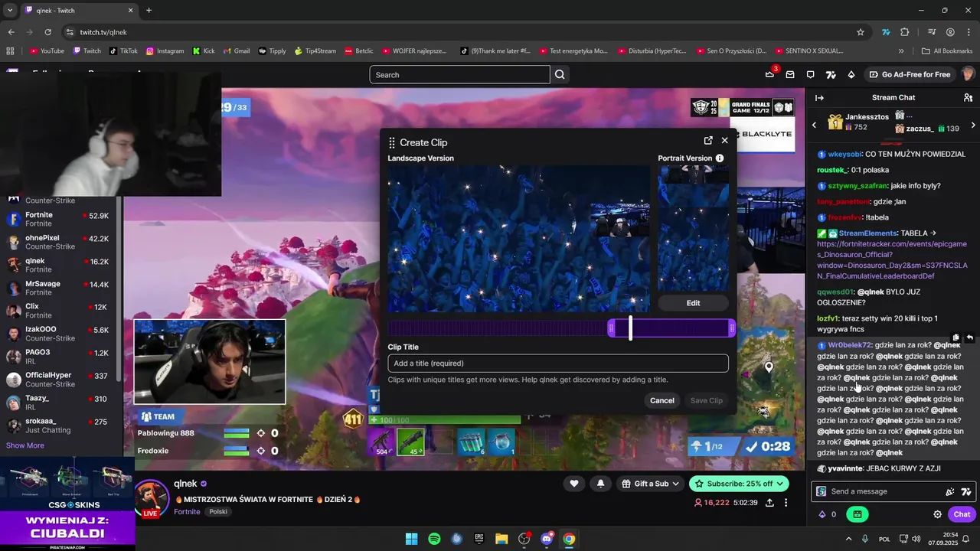Cancel the clip creation
The image size is (980, 551).
662,401
